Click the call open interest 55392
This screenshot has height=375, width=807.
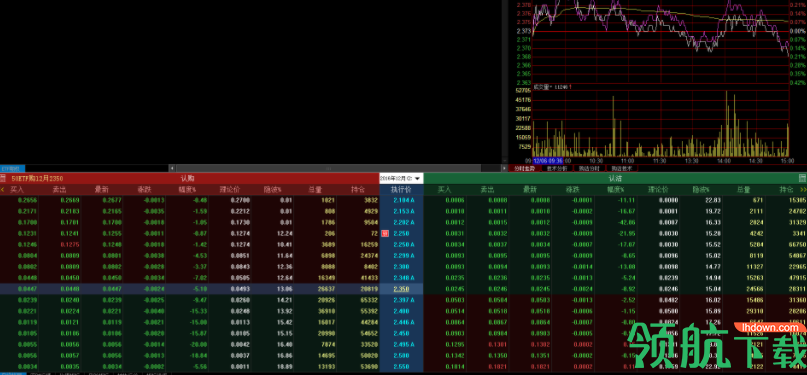pos(369,311)
